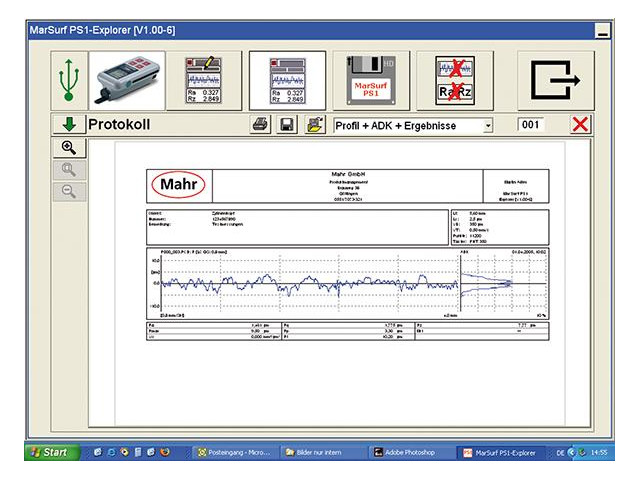Click MarSurf PS1-Explorer taskbar button

(x=500, y=453)
